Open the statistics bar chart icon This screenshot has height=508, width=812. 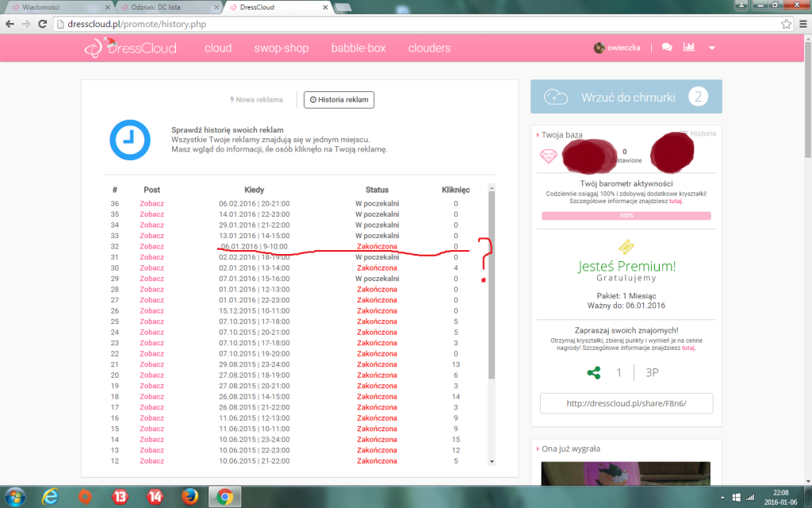689,48
